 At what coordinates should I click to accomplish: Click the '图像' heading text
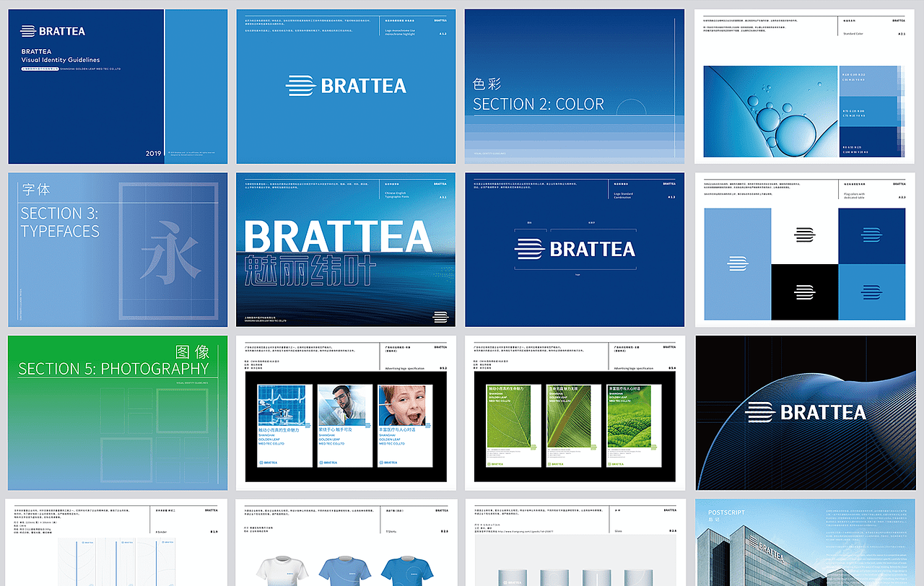193,351
